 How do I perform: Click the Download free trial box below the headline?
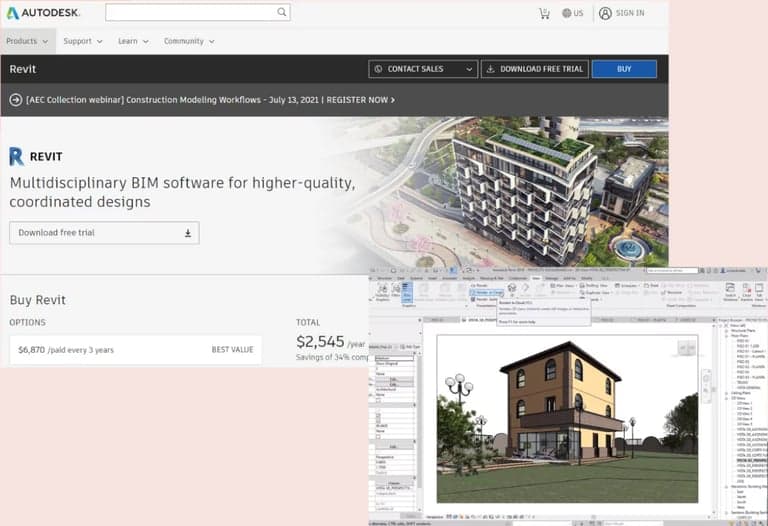(104, 233)
